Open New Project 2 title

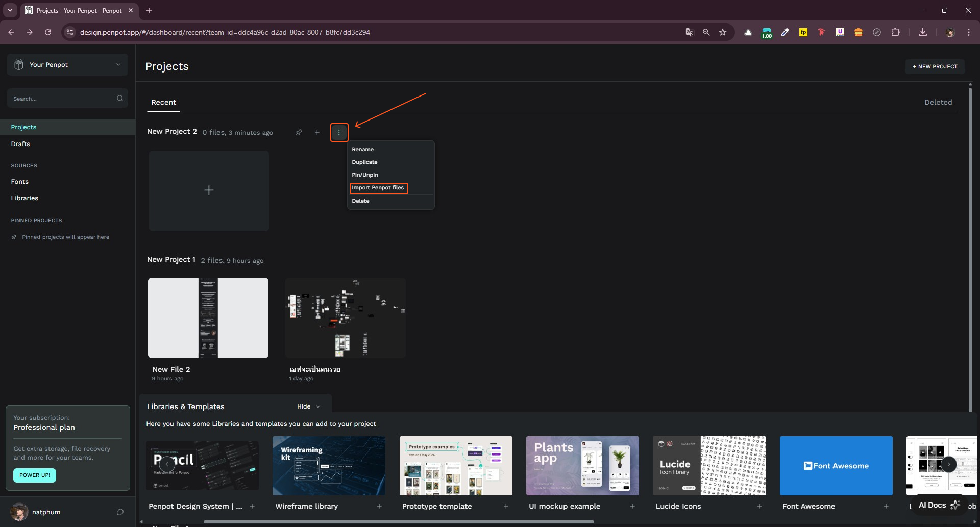click(x=171, y=131)
